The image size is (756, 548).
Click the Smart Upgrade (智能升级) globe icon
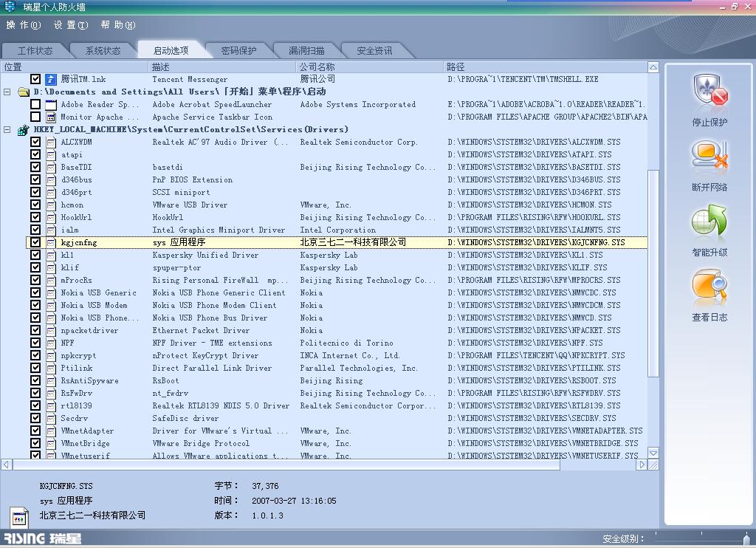709,222
